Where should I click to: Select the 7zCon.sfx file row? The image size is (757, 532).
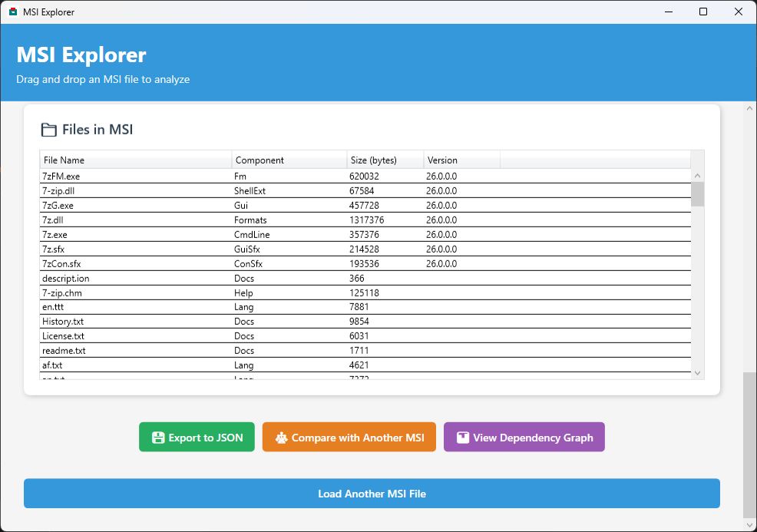tap(365, 263)
